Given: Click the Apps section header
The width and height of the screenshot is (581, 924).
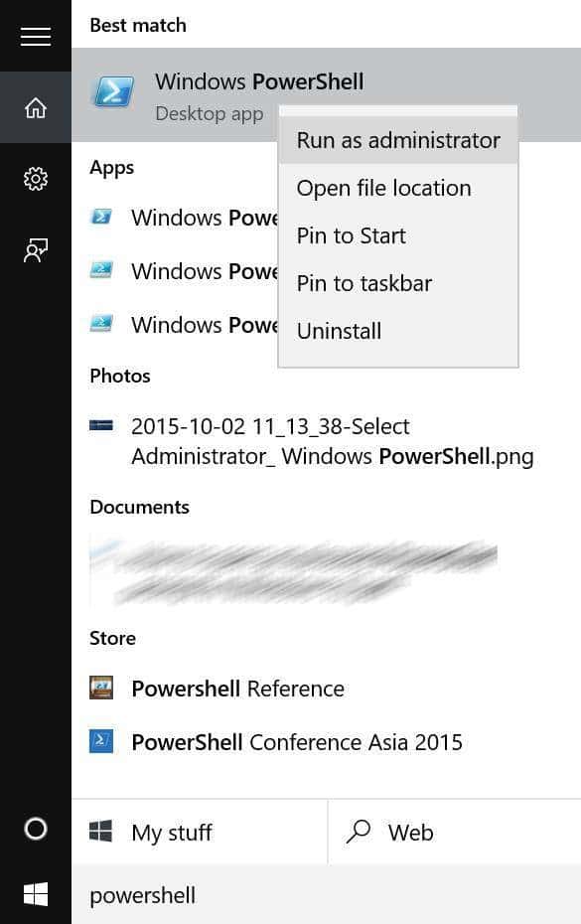Looking at the screenshot, I should pos(112,167).
